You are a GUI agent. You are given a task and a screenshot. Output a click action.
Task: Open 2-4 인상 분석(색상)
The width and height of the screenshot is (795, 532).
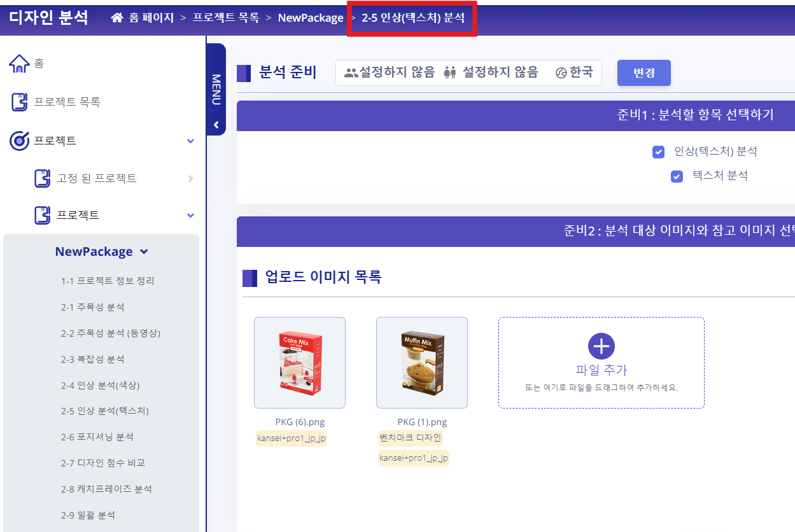[x=101, y=385]
